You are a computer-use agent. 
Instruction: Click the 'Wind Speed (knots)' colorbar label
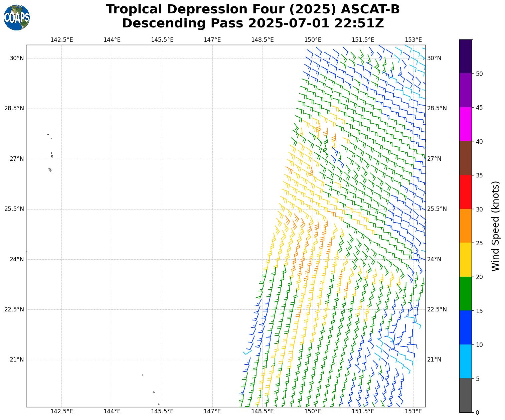click(x=496, y=226)
